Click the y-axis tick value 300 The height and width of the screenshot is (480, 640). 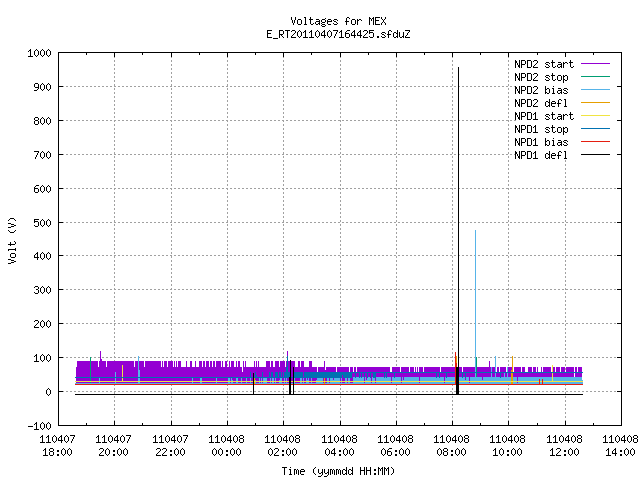click(42, 290)
